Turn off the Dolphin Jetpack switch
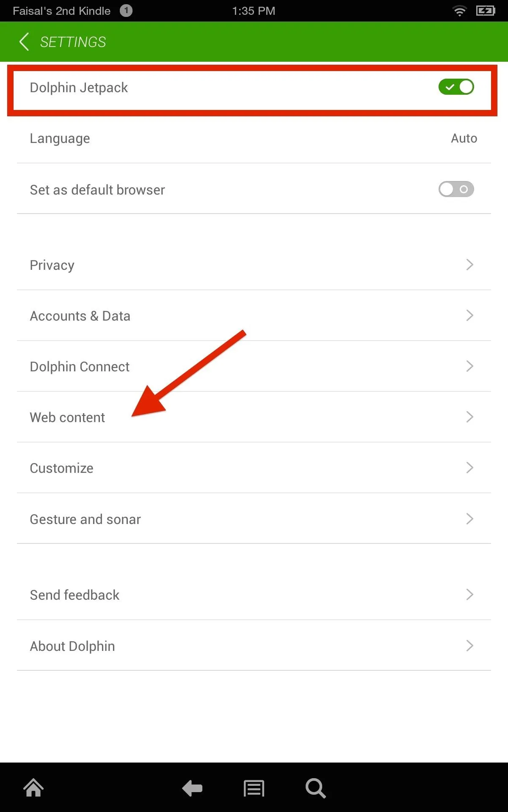 pyautogui.click(x=456, y=87)
